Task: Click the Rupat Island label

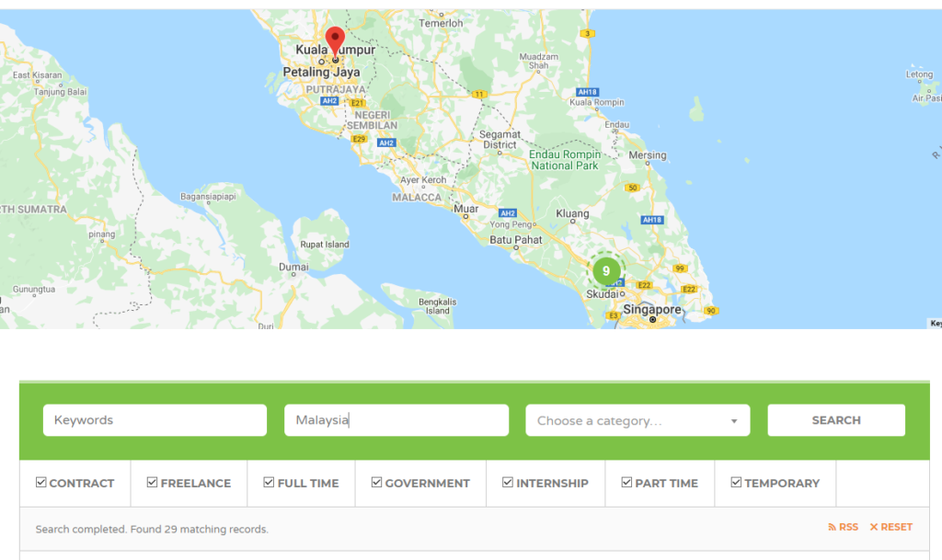Action: point(325,245)
